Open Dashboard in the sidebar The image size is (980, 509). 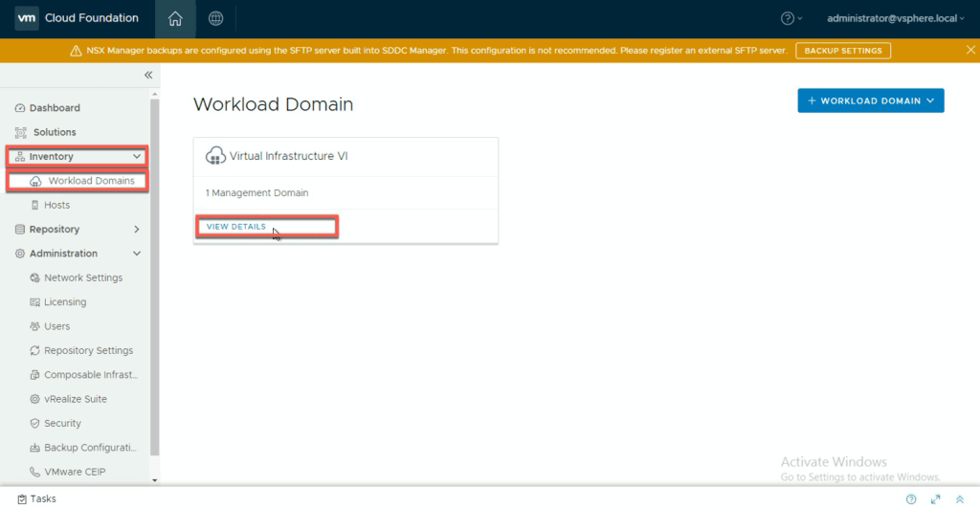click(x=55, y=108)
